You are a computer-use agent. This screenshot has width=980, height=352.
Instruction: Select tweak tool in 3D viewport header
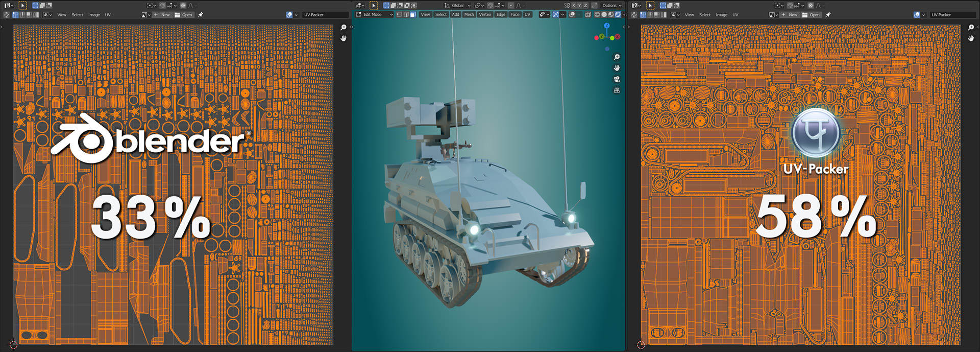[374, 5]
